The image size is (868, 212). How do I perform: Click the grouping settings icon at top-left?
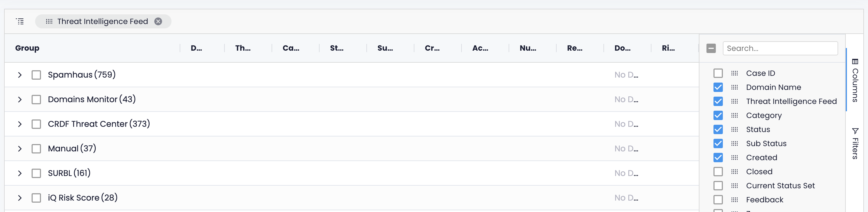(x=20, y=21)
